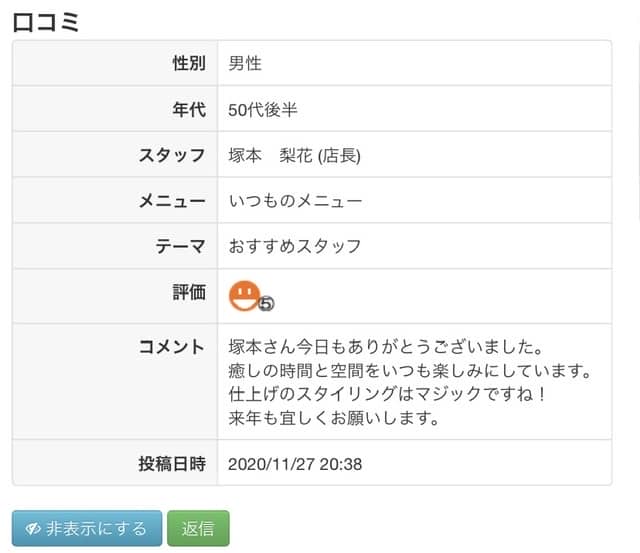This screenshot has width=640, height=553.
Task: Click the 口コミ heading
Action: tap(46, 22)
